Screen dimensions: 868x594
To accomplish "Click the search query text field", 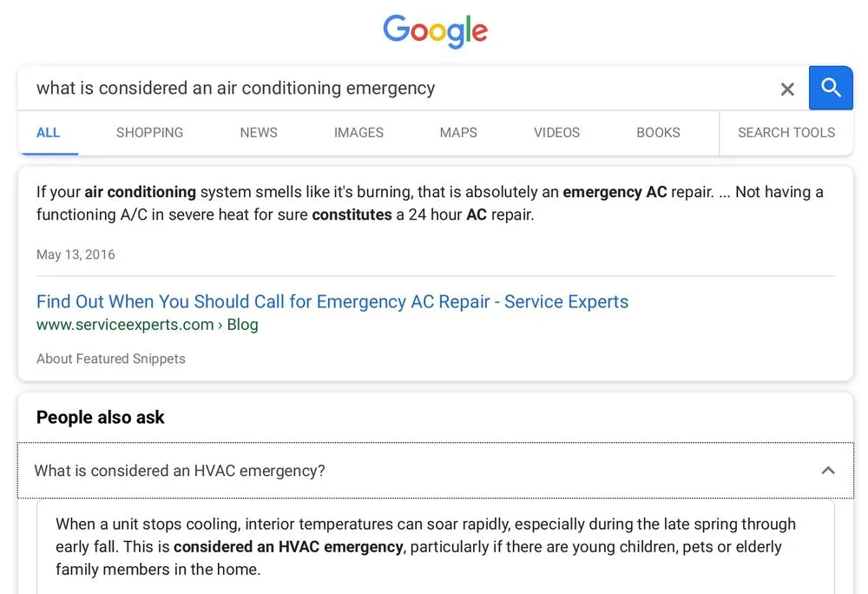I will click(391, 88).
